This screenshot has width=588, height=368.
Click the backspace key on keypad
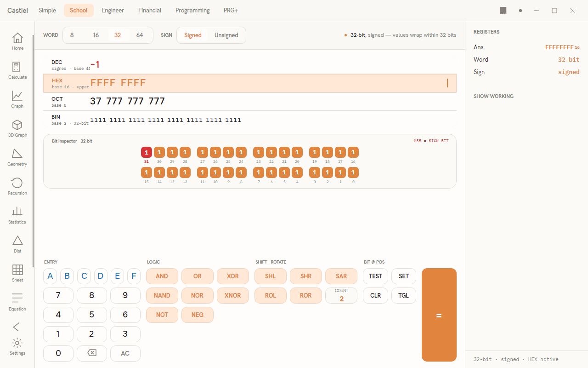tap(92, 353)
